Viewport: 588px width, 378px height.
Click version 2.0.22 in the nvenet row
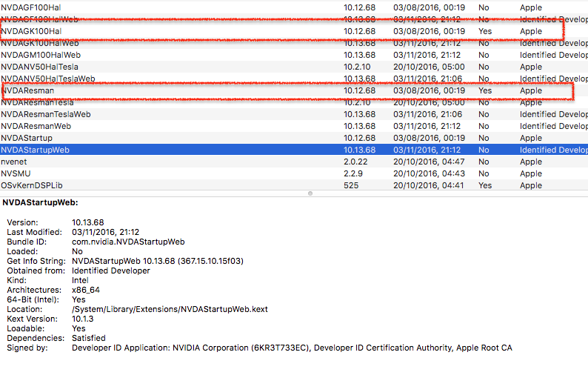(355, 162)
